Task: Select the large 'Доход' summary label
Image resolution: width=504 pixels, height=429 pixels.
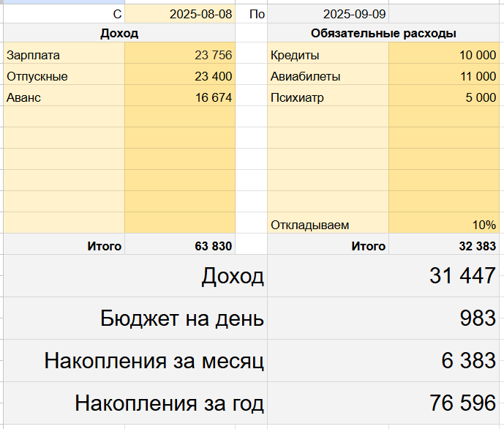Action: (x=135, y=275)
